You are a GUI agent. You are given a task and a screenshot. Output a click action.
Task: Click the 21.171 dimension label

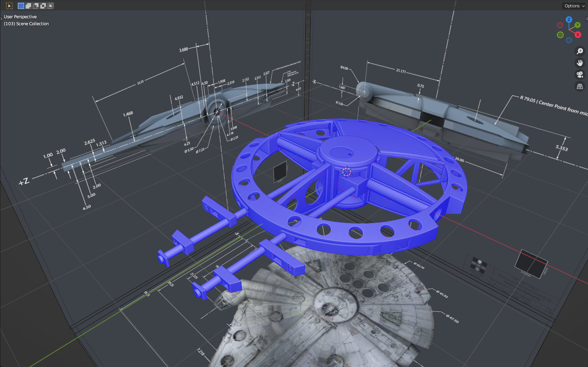pos(401,71)
